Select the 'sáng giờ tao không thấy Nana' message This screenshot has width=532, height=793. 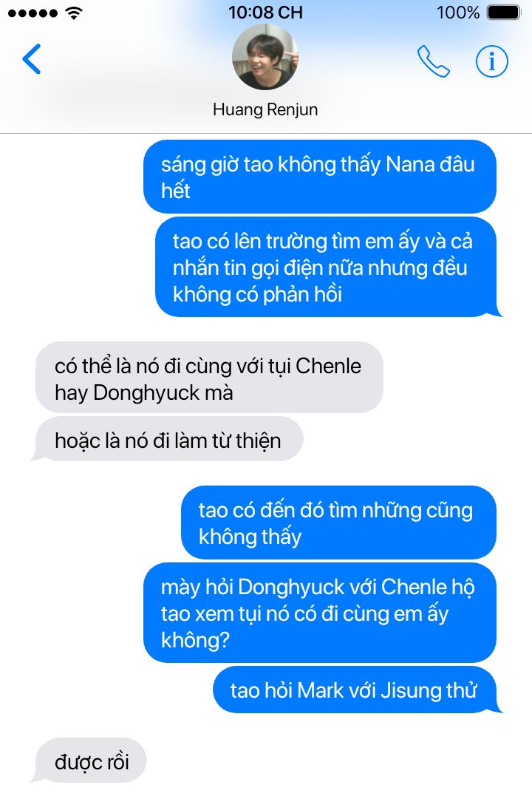(320, 177)
